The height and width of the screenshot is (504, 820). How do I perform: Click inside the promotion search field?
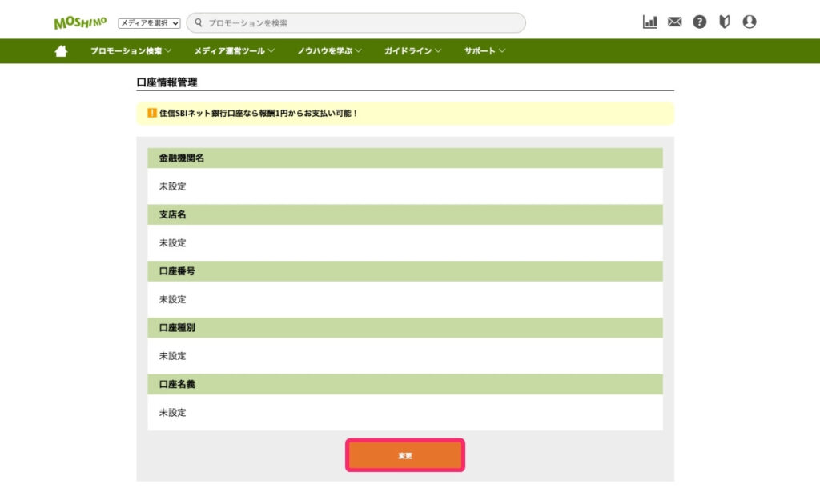pyautogui.click(x=336, y=23)
